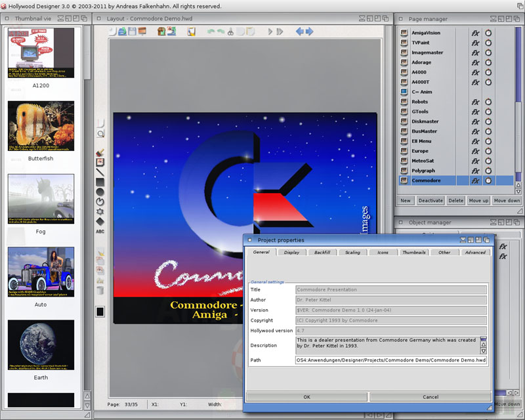
Task: Click the Path field in Project properties
Action: click(391, 360)
